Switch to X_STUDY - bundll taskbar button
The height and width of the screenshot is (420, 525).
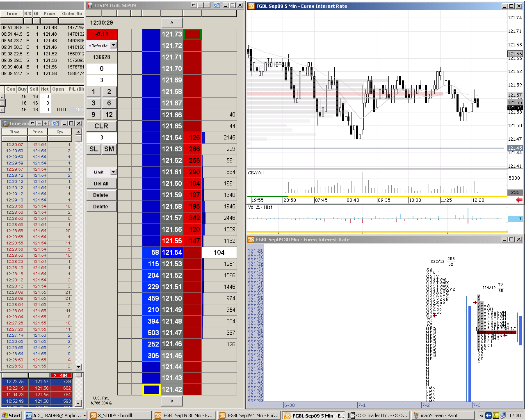(x=120, y=415)
